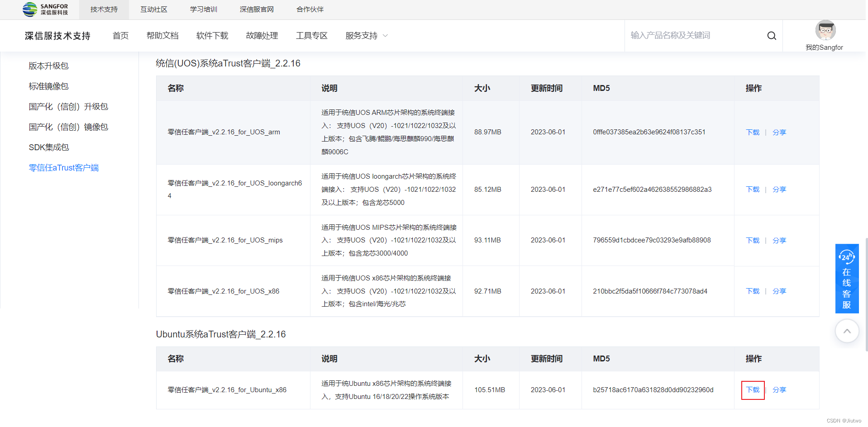The image size is (868, 427).
Task: Click the back-to-top arrow button
Action: click(x=847, y=331)
